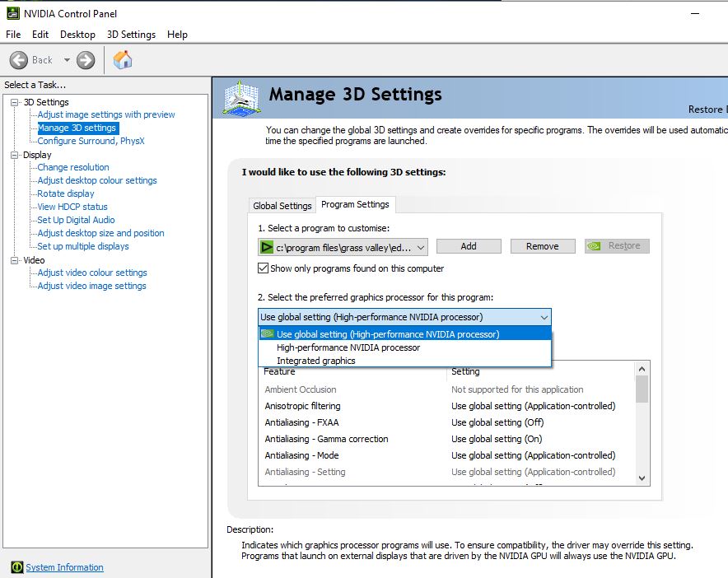Open Adjust image settings with preview
Image resolution: width=728 pixels, height=578 pixels.
tap(106, 114)
